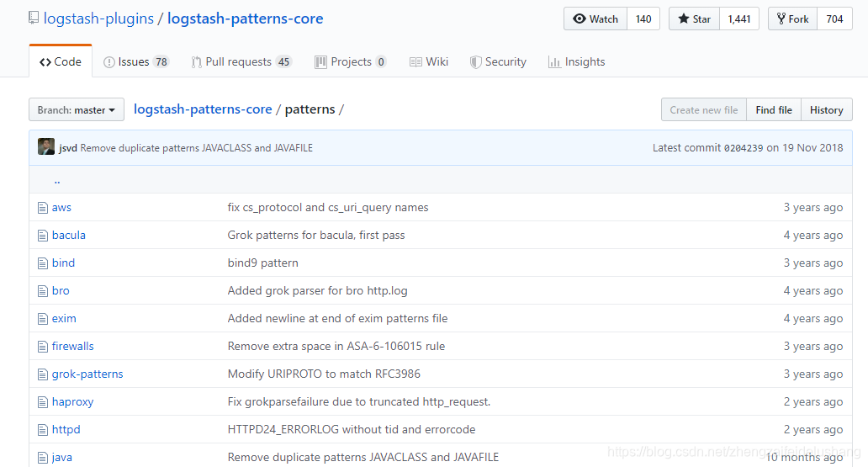Click the Watch button
The image size is (868, 467).
[595, 19]
